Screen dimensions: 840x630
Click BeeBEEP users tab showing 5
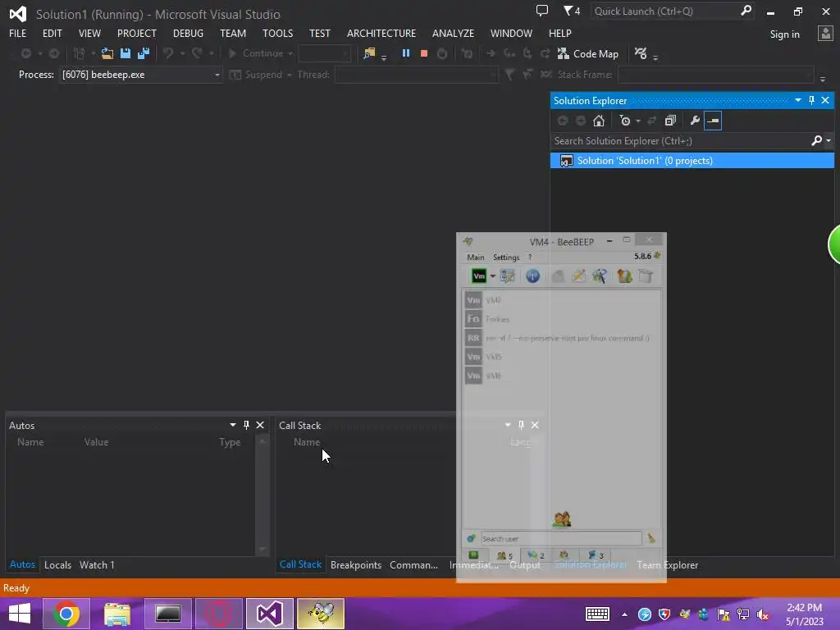504,555
